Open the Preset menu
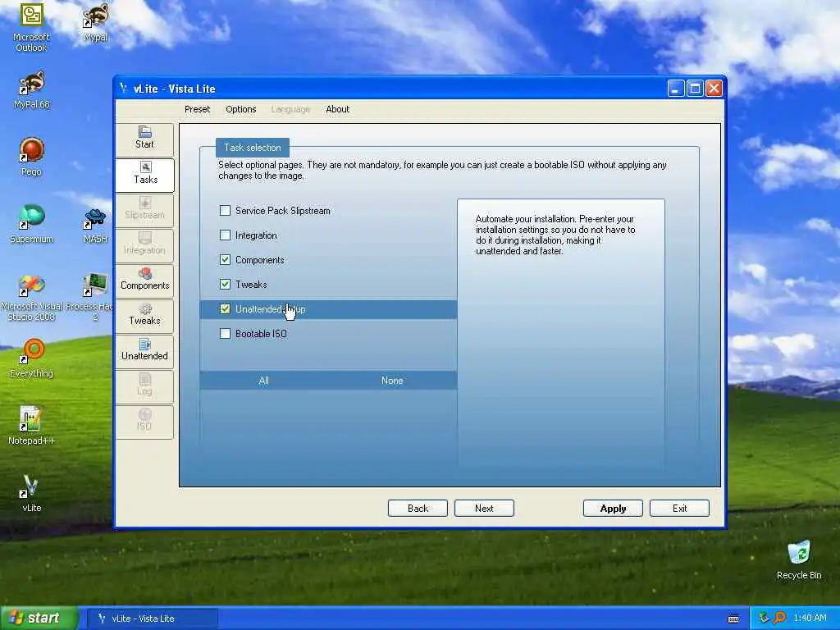The height and width of the screenshot is (630, 840). (197, 109)
